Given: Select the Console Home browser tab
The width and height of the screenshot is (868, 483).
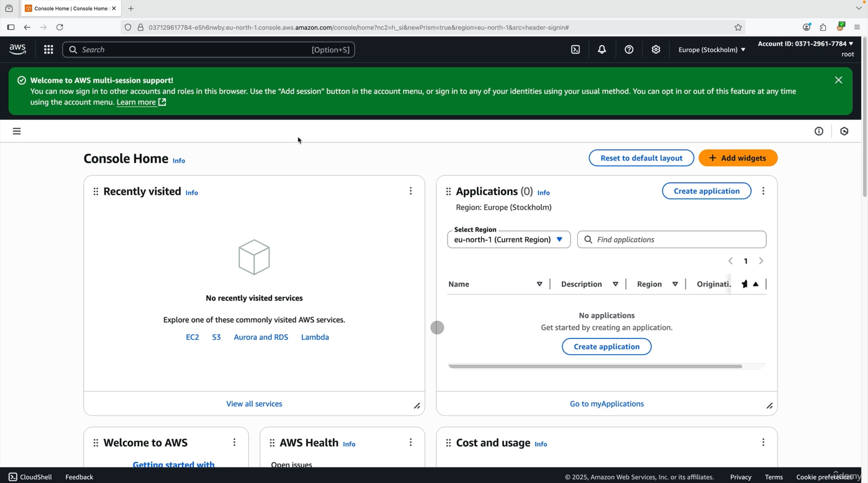Looking at the screenshot, I should pyautogui.click(x=71, y=8).
